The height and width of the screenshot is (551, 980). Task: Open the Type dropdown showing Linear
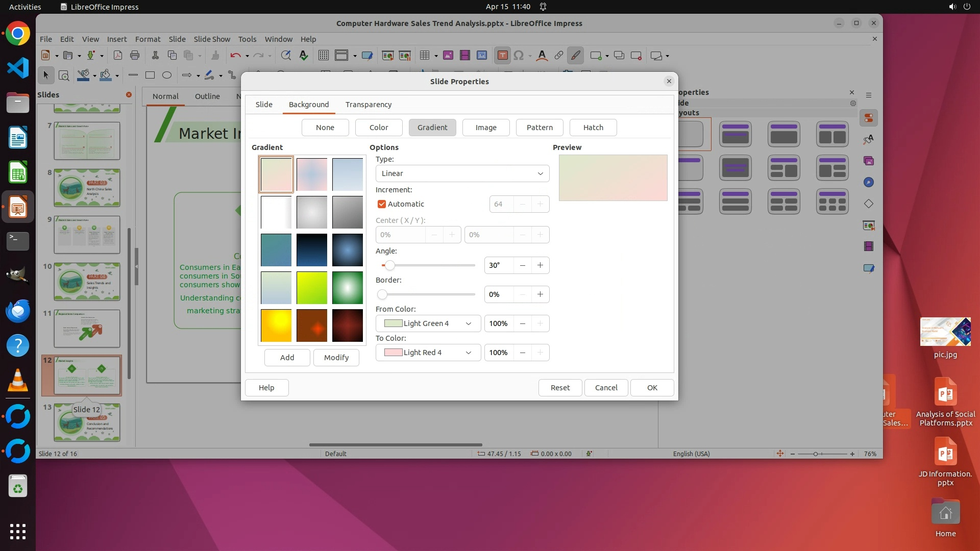(462, 173)
